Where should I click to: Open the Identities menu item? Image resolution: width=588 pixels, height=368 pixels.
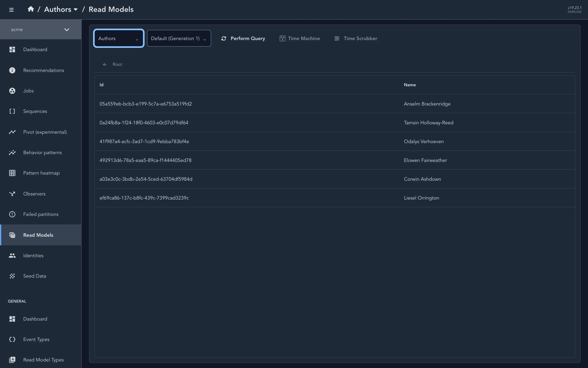coord(41,256)
